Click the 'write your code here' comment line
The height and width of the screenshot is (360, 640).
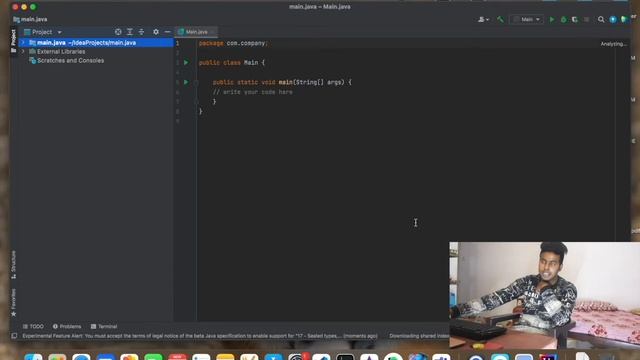253,92
